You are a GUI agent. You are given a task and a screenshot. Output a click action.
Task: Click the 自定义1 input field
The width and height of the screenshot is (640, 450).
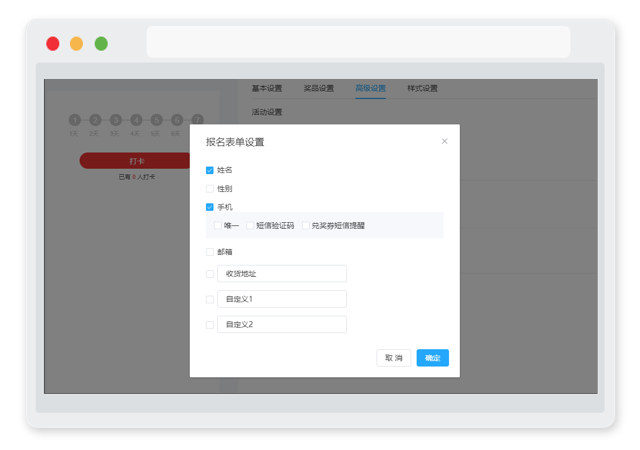click(x=282, y=299)
